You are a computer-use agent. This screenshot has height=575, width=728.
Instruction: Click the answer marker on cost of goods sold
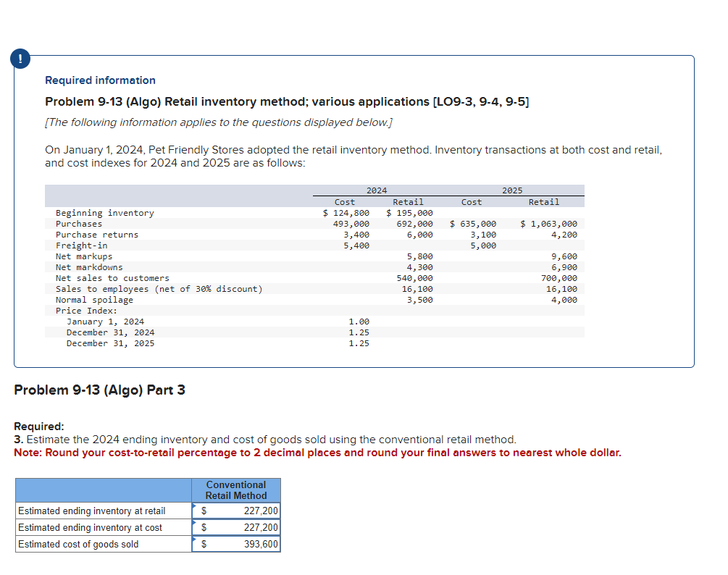click(196, 540)
